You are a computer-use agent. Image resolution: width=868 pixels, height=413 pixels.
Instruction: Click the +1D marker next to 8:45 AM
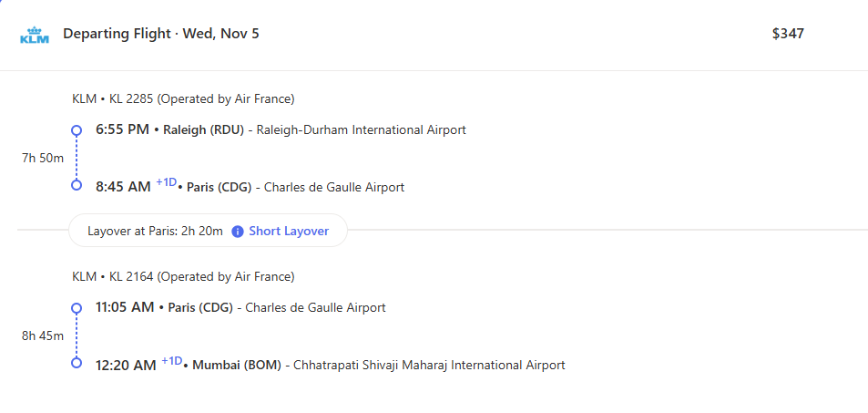point(166,183)
